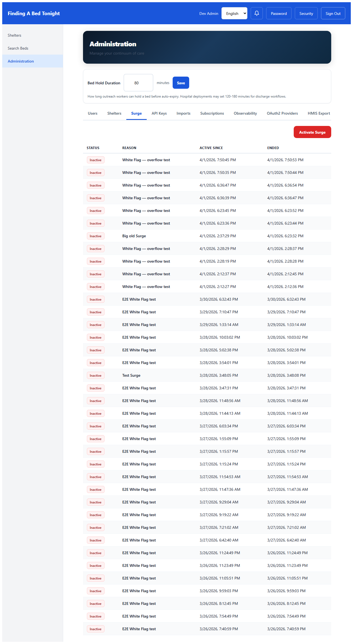Switch to the Observability tab
Image resolution: width=353 pixels, height=644 pixels.
pos(245,113)
